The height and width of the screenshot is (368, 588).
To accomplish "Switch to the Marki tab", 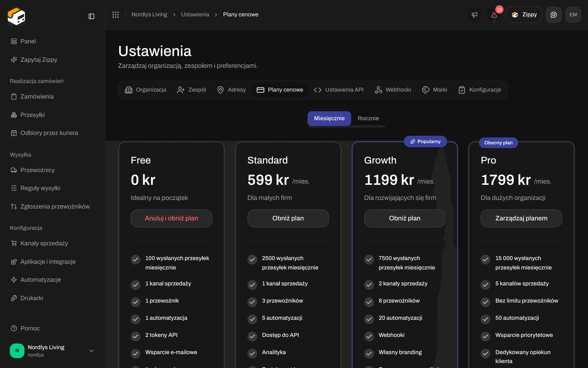I will pos(434,90).
